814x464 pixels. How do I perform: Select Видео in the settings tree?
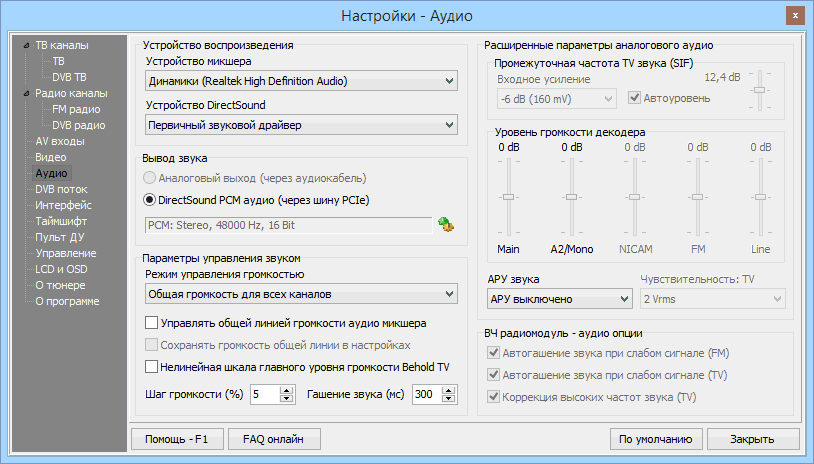tap(51, 157)
